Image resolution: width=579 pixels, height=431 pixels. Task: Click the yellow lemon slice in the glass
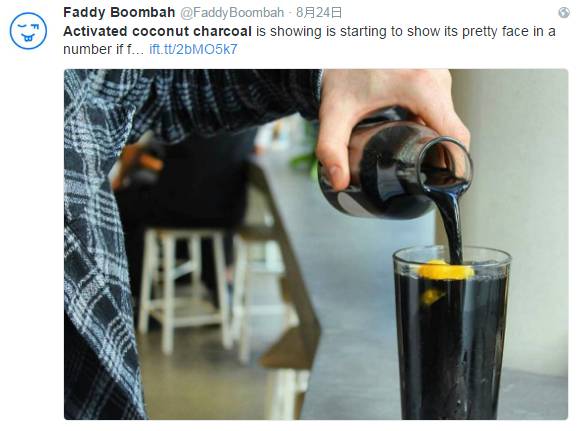tap(445, 271)
